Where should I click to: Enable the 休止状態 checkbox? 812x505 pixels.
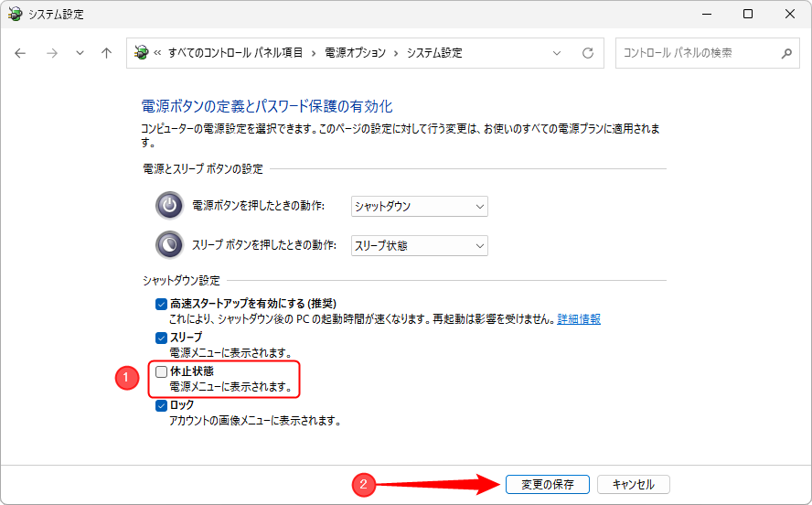tap(161, 371)
